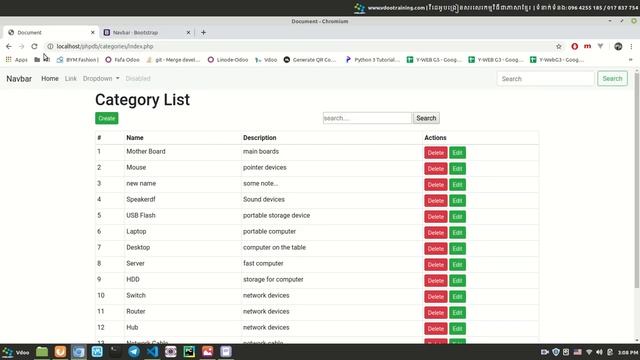Open the Home link in the navbar
This screenshot has height=360, width=640.
[50, 78]
